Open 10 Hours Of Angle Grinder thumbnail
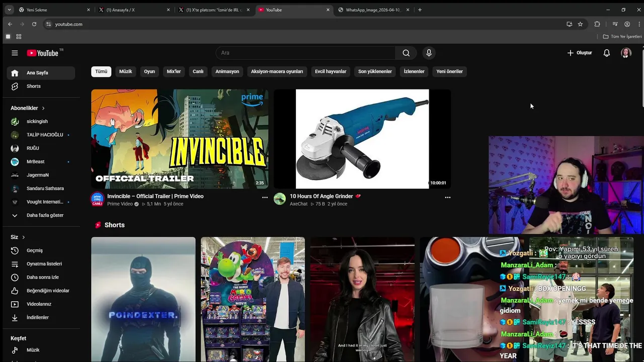This screenshot has width=644, height=362. [x=362, y=139]
